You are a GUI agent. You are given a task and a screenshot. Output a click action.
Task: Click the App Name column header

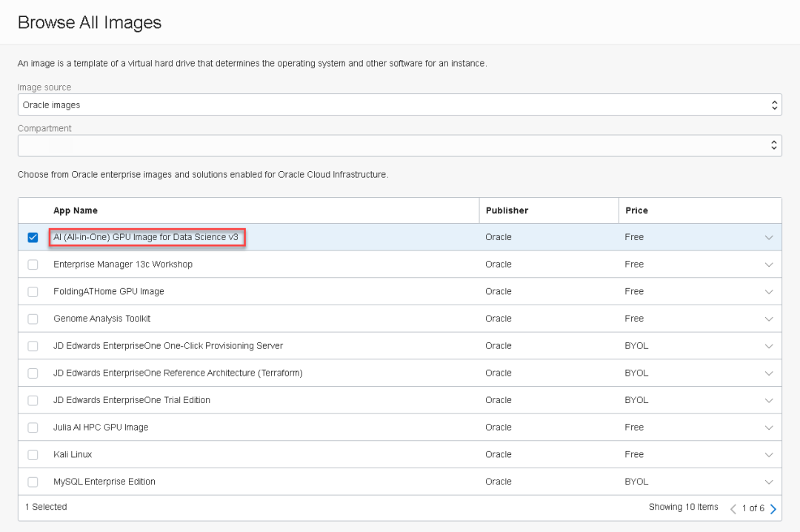point(76,210)
